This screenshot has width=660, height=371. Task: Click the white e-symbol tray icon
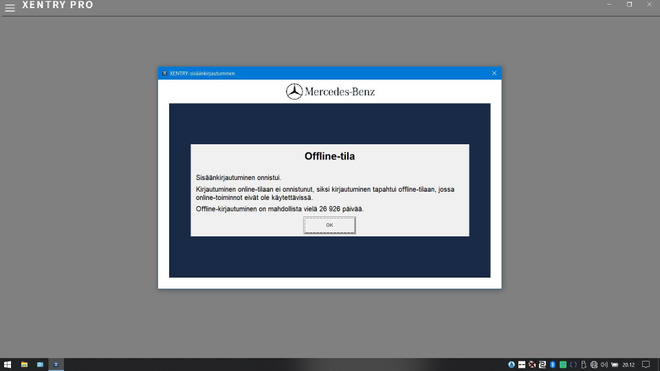(x=542, y=365)
